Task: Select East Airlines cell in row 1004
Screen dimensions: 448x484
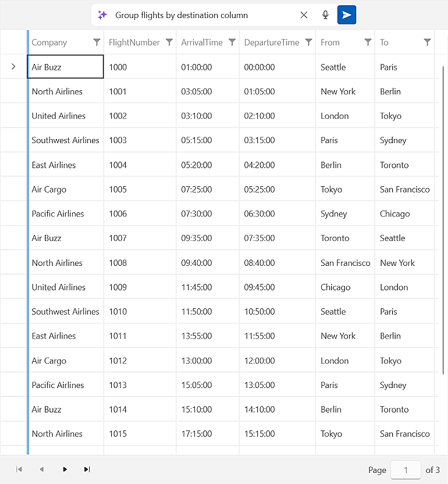Action: point(66,165)
